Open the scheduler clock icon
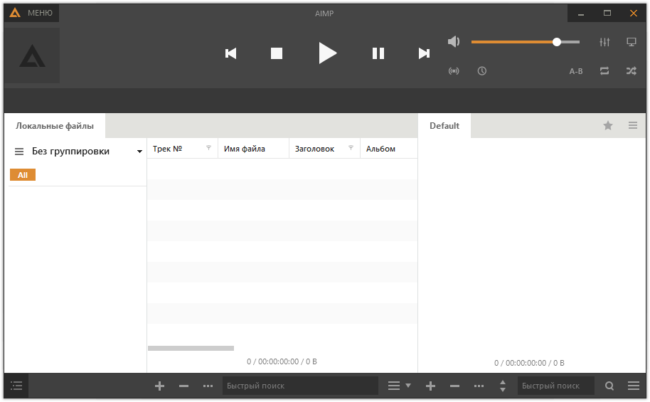Viewport: 650px width, 402px height. pos(482,71)
